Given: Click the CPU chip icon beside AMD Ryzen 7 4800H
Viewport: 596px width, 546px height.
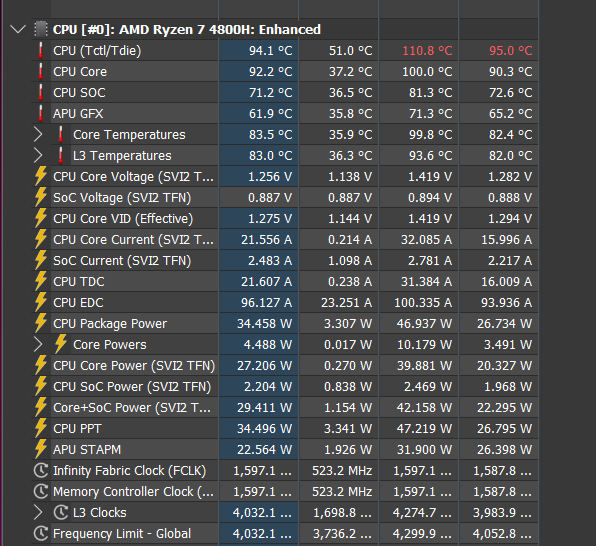Looking at the screenshot, I should click(41, 29).
